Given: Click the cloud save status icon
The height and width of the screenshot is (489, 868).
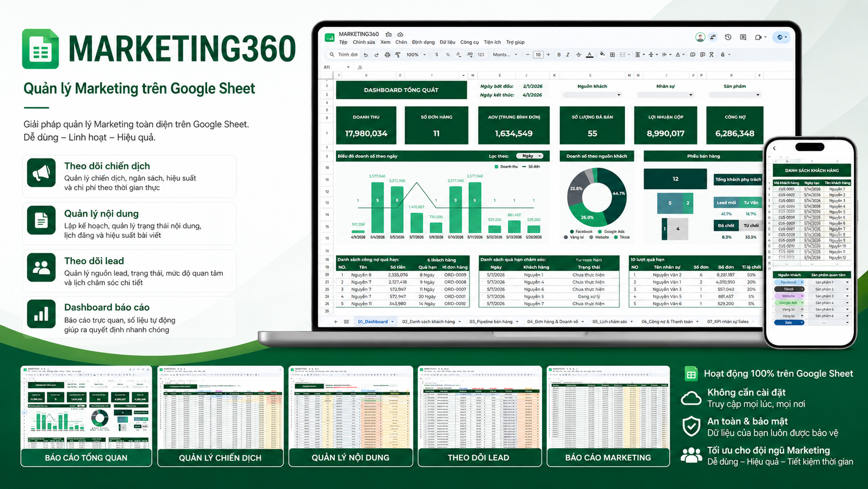Looking at the screenshot, I should pyautogui.click(x=400, y=34).
